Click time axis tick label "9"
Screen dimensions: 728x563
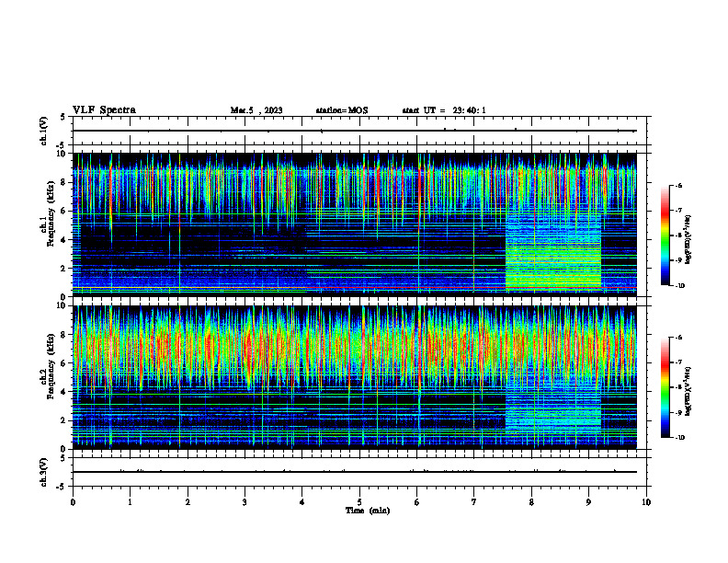(588, 502)
